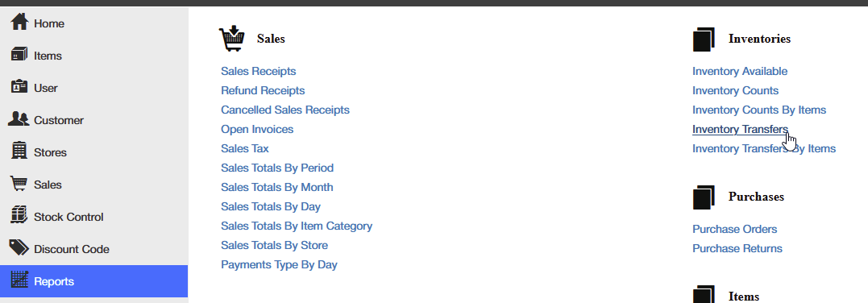View Sales Totals By Month report
Screen dimensions: 868x303
[x=276, y=187]
